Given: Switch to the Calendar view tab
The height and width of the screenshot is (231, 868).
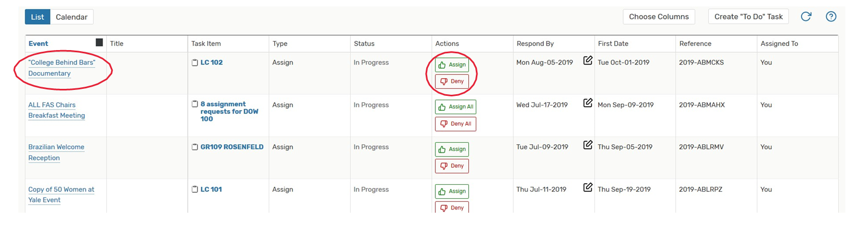Looking at the screenshot, I should pyautogui.click(x=72, y=17).
